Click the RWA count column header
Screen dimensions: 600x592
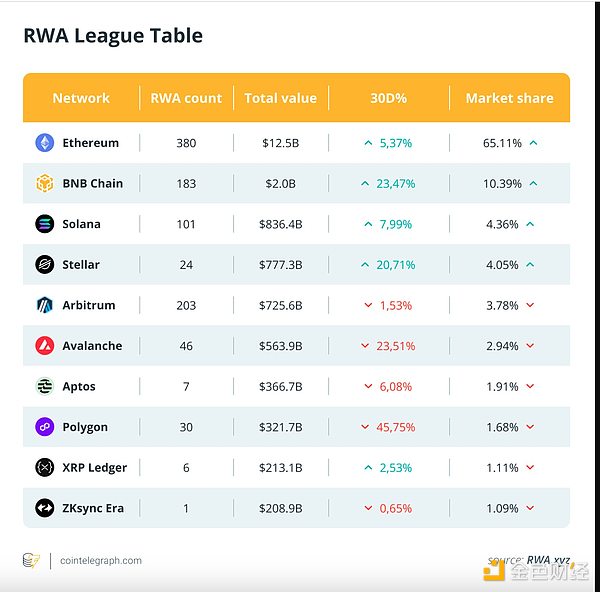(x=186, y=98)
